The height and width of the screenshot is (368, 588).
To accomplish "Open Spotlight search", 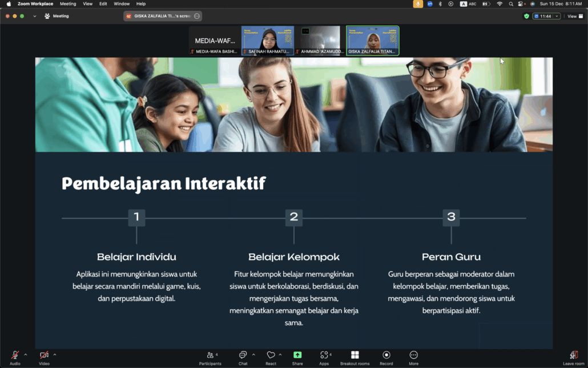I will 511,4.
